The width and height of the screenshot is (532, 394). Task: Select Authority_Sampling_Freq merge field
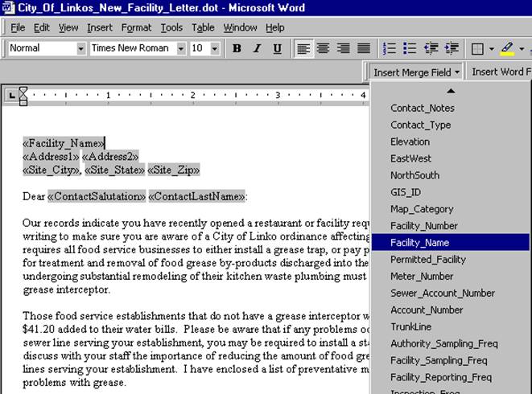coord(451,343)
